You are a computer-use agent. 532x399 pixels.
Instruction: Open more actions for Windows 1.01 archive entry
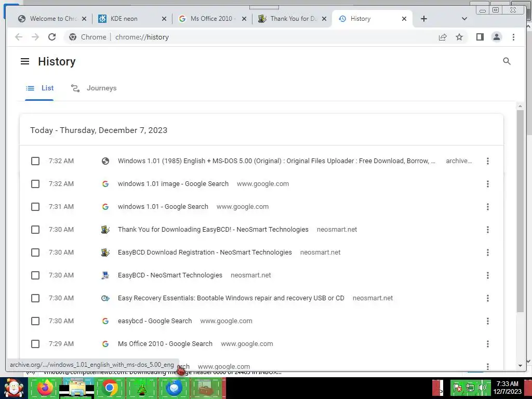(x=487, y=161)
